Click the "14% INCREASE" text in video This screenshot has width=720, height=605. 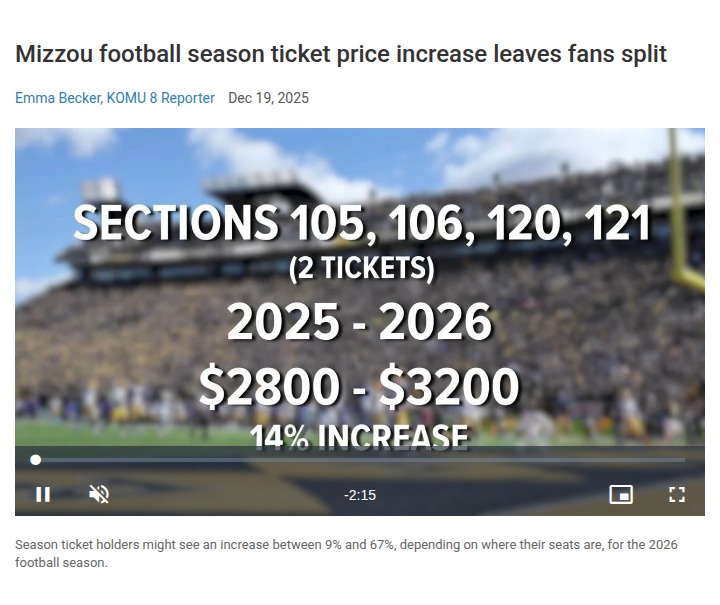tap(359, 436)
